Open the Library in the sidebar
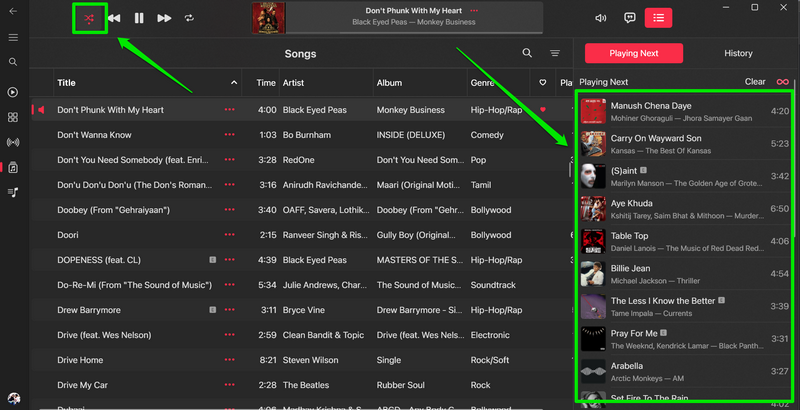The width and height of the screenshot is (800, 410). pos(13,167)
